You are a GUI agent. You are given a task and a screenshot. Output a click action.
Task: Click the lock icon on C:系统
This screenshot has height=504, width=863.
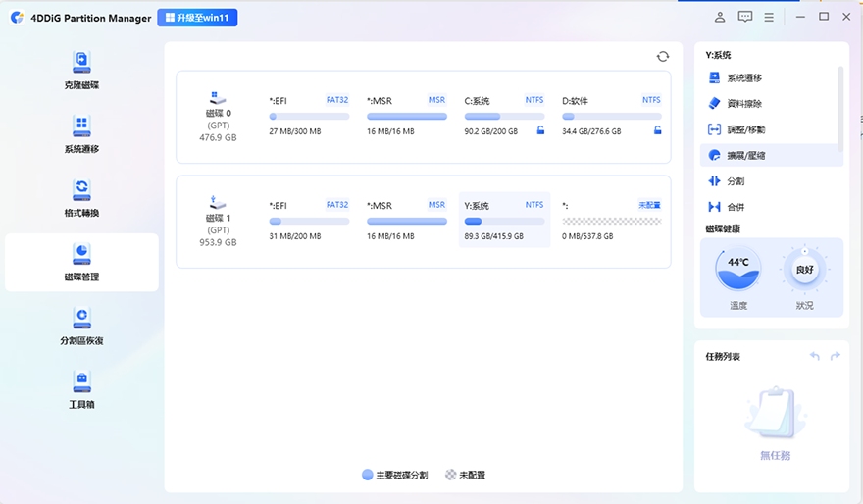click(540, 130)
